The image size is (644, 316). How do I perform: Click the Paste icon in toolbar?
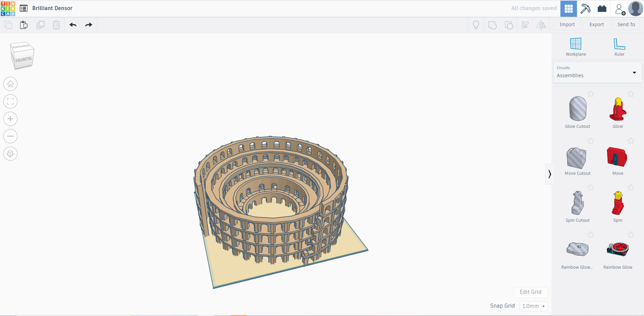tap(23, 25)
